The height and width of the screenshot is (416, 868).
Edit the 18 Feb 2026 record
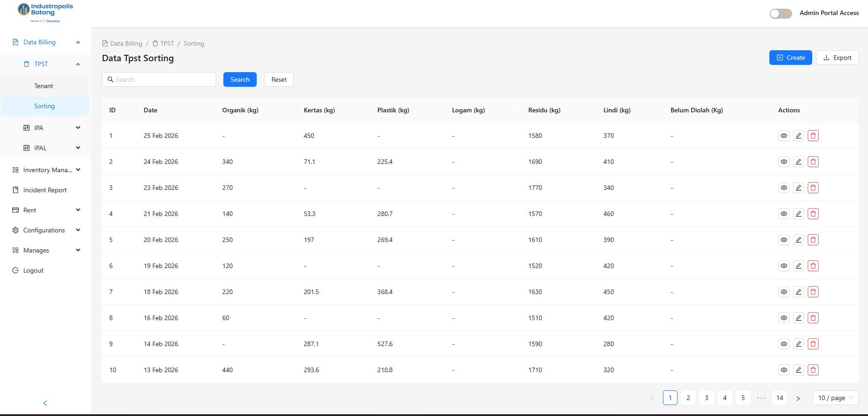tap(799, 292)
